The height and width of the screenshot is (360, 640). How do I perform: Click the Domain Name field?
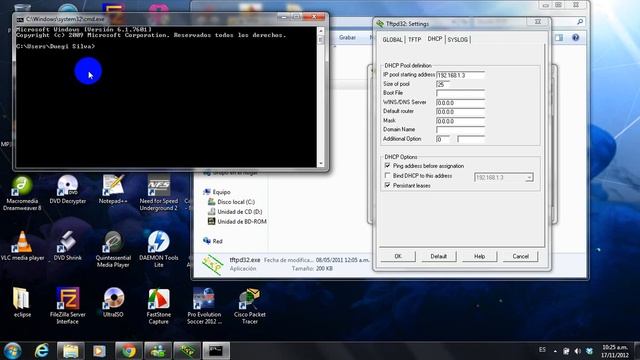[x=460, y=130]
